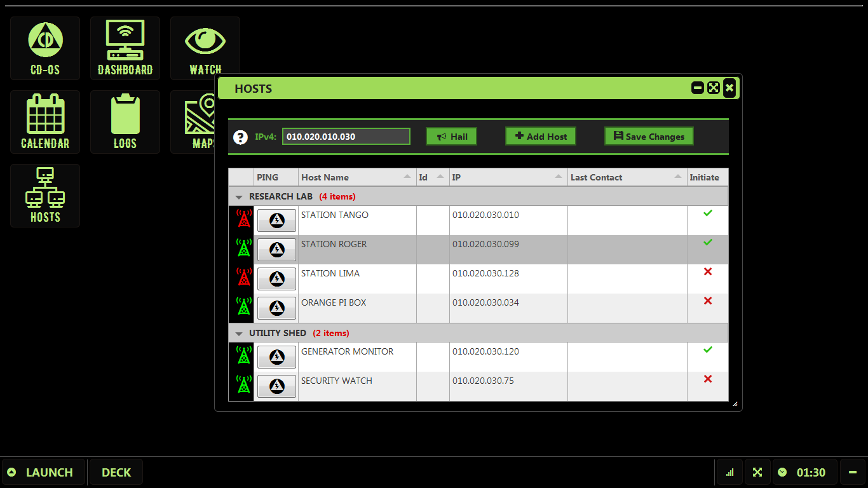This screenshot has height=488, width=868.
Task: Open the Deck taskbar item
Action: click(116, 472)
